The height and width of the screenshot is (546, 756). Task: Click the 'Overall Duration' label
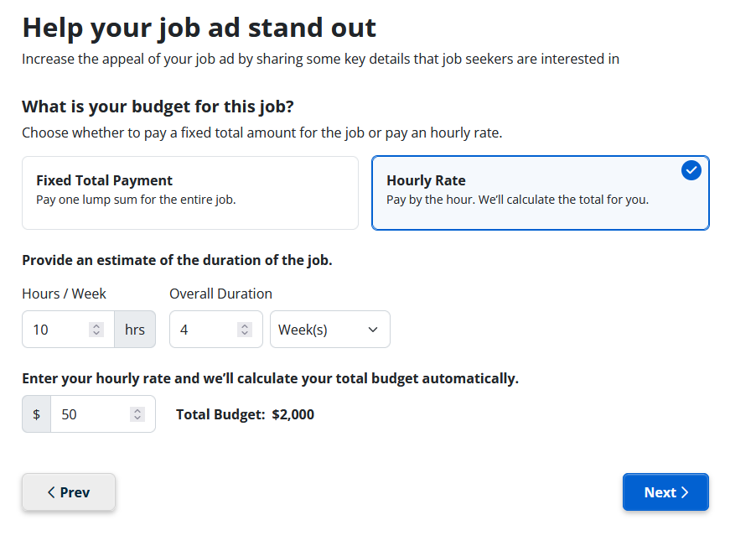(220, 294)
